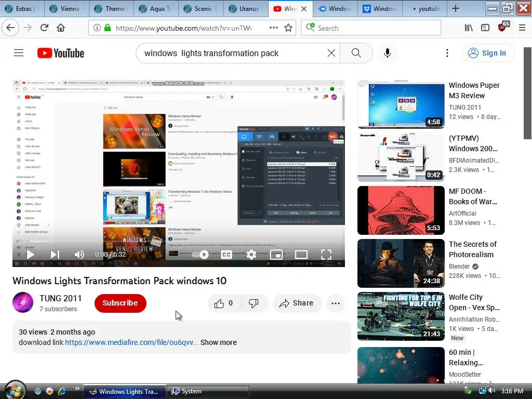
Task: Open a new browser tab
Action: (x=456, y=9)
